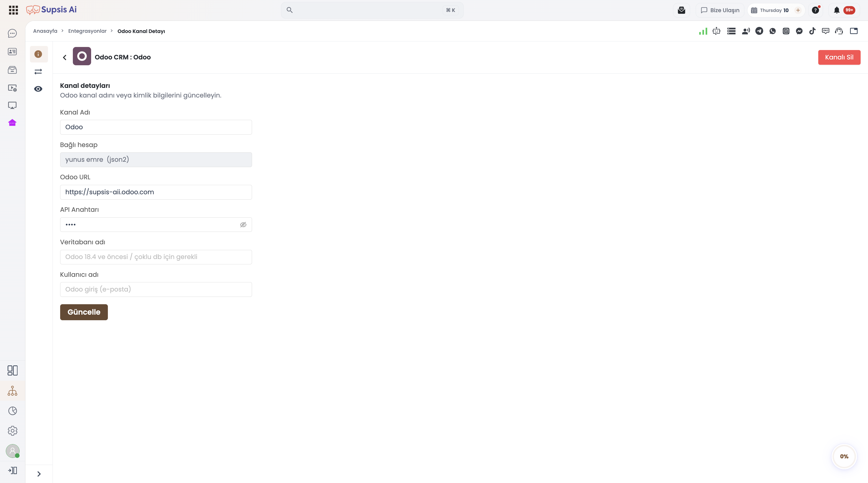Click the speaking person voice icon
The height and width of the screenshot is (483, 868).
746,31
